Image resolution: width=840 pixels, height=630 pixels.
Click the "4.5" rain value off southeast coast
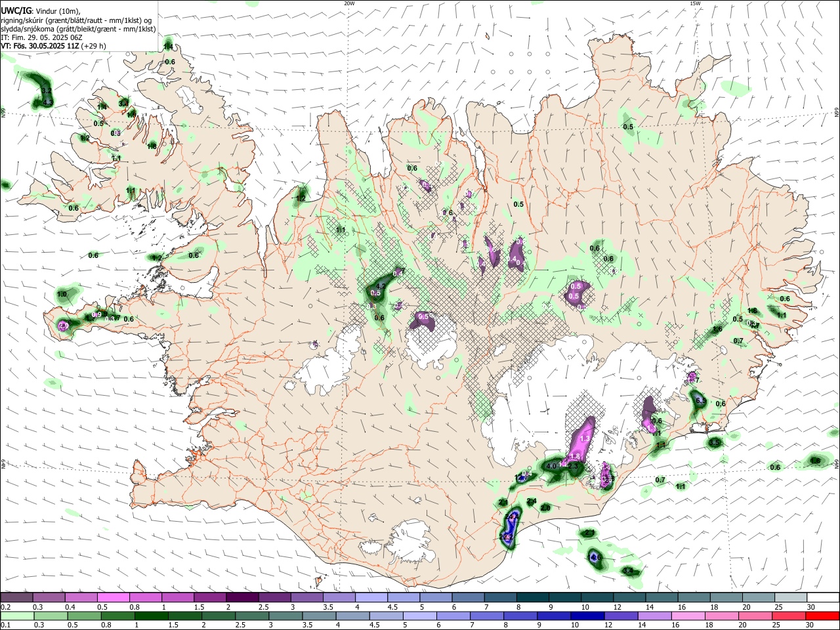[x=715, y=443]
